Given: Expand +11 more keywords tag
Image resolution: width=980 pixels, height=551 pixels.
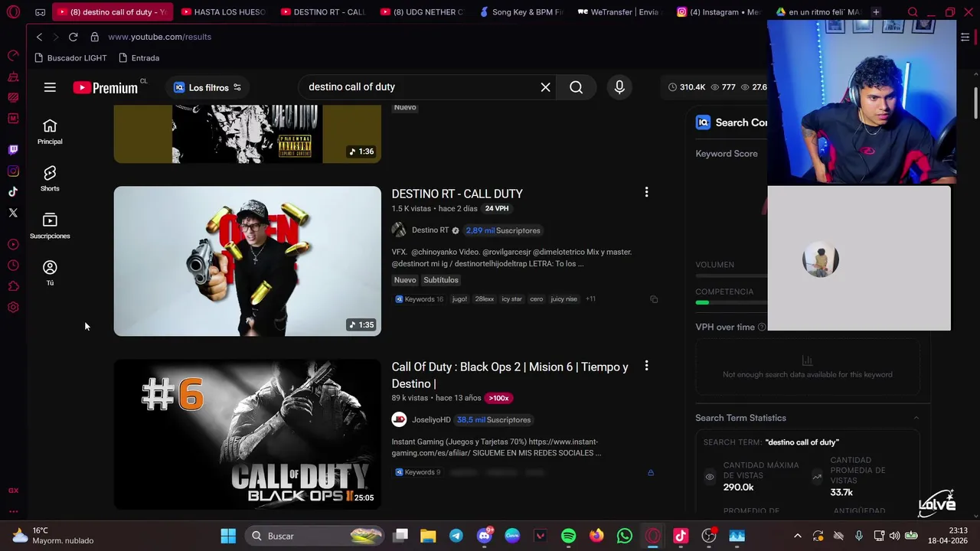Looking at the screenshot, I should point(590,299).
